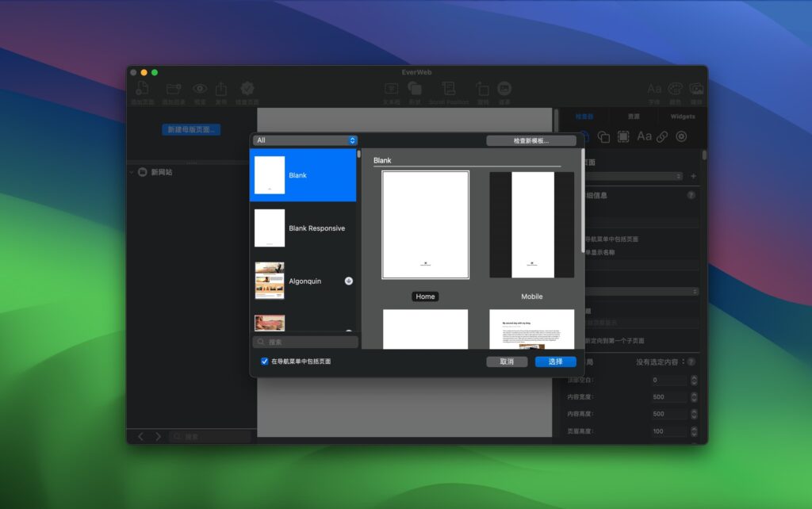Image resolution: width=812 pixels, height=509 pixels.
Task: Toggle the 在导航菜单中包括页面 checkbox
Action: point(264,361)
